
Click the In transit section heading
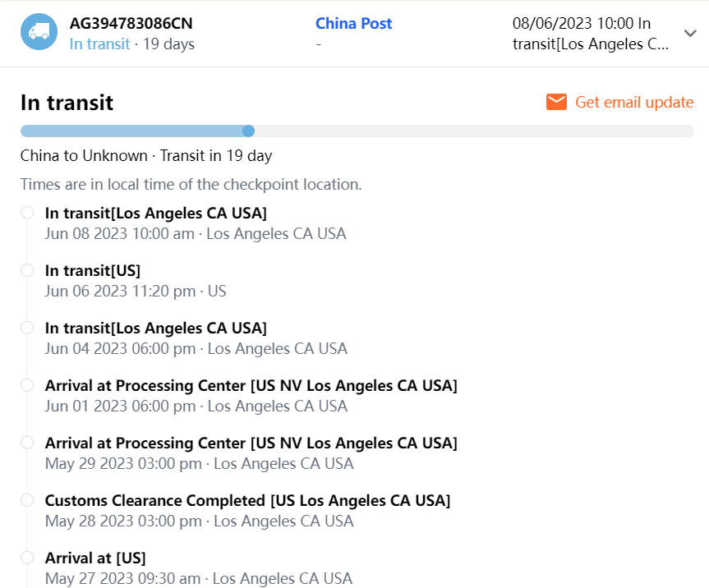[x=67, y=103]
